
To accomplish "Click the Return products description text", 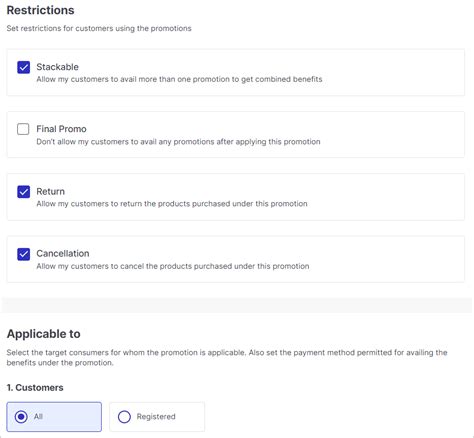I will point(172,204).
